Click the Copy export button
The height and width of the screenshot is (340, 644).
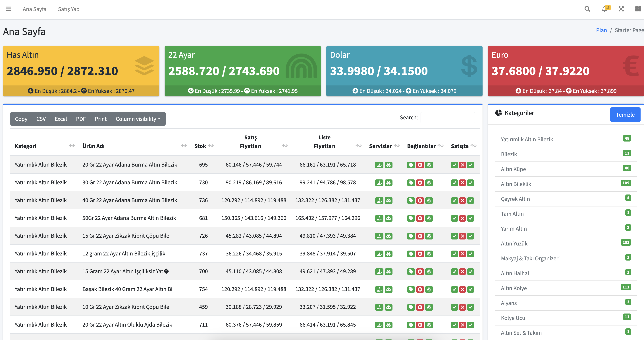coord(21,119)
